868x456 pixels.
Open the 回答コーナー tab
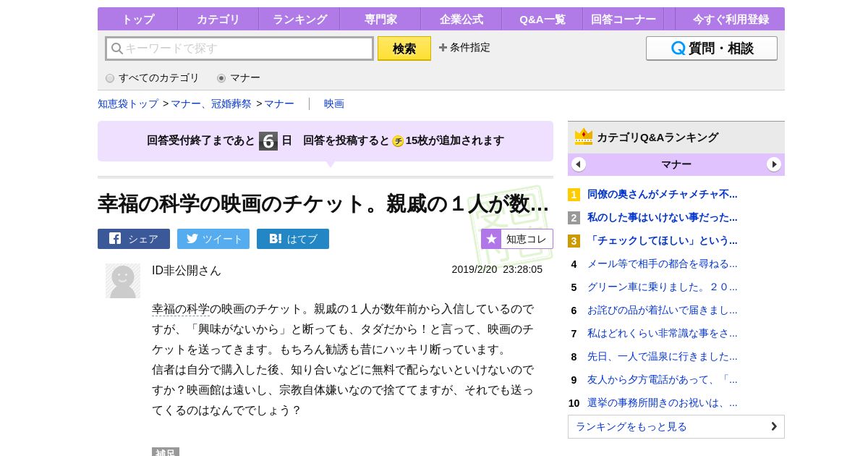click(624, 19)
